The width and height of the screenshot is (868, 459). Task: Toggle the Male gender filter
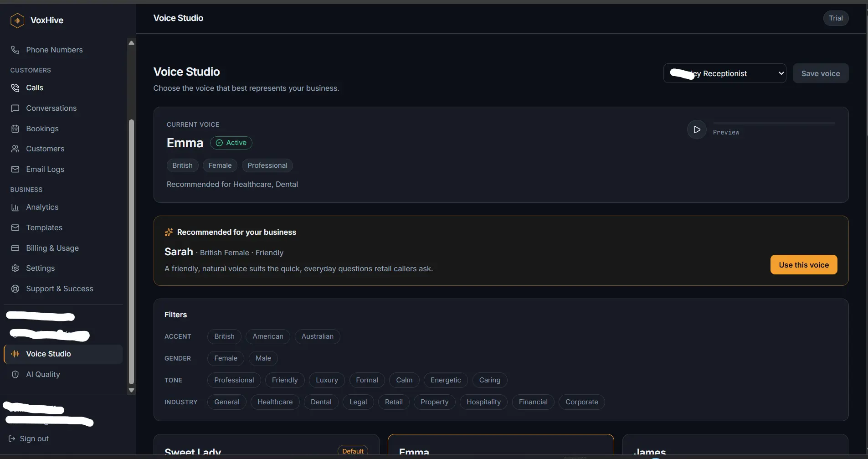263,358
